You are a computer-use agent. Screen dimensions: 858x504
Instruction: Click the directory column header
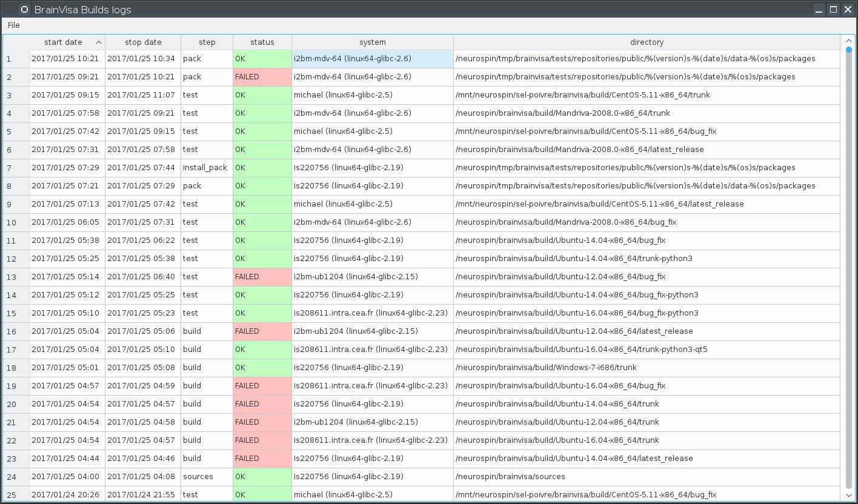[x=647, y=42]
